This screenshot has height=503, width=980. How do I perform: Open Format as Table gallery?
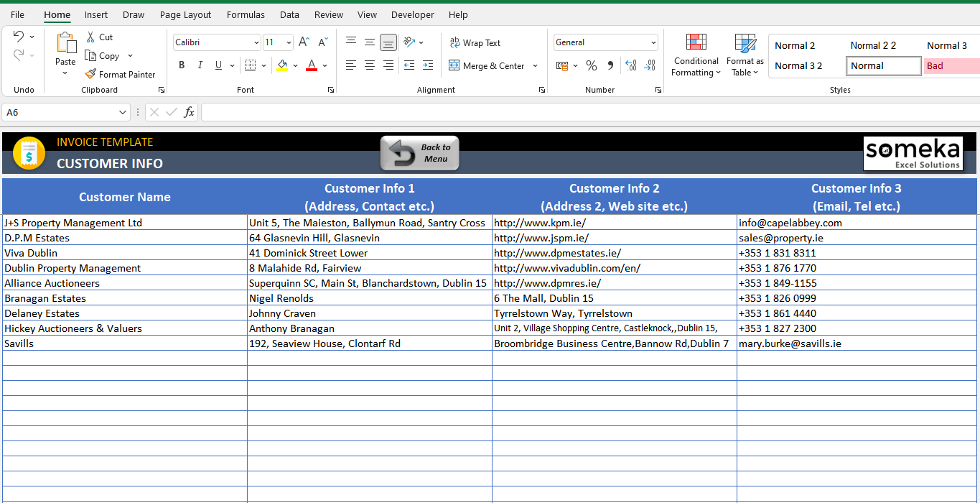point(745,55)
